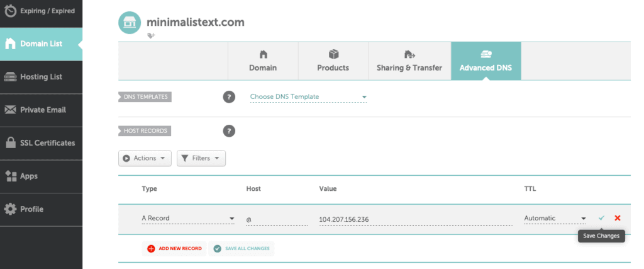Open Profile settings in sidebar

click(41, 209)
